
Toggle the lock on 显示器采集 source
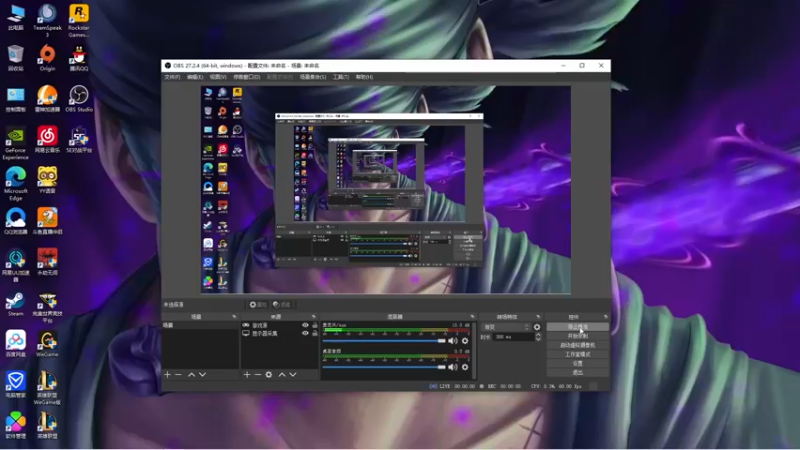315,333
